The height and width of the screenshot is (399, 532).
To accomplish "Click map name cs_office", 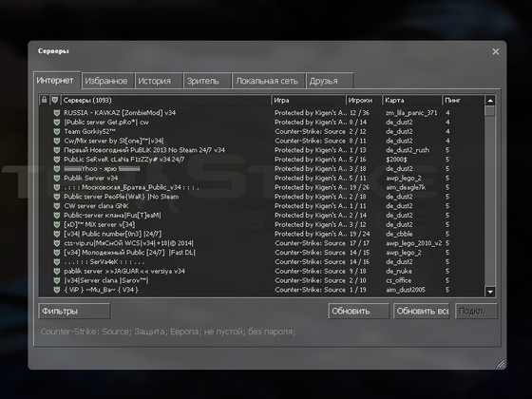I will pos(398,280).
